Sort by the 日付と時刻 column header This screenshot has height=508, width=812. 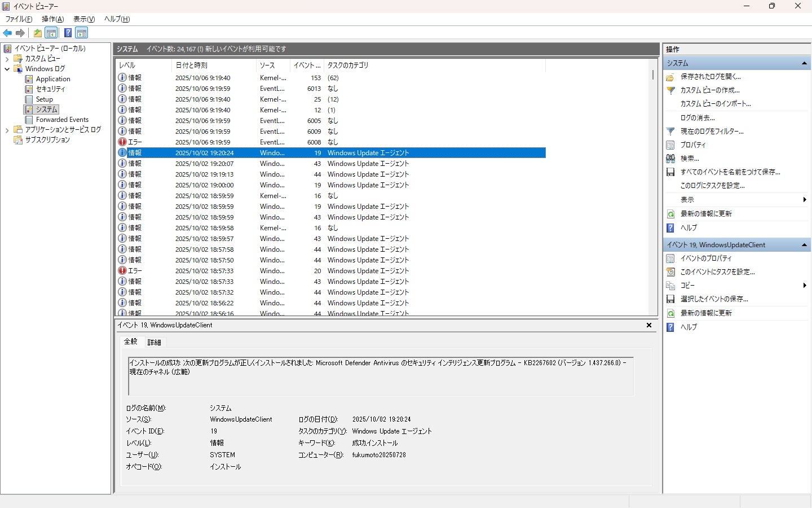click(192, 65)
